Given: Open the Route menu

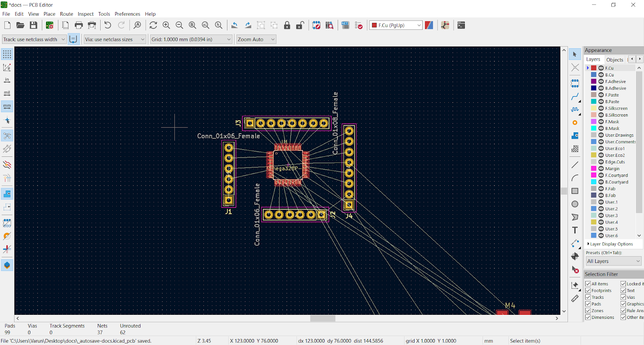Looking at the screenshot, I should coord(66,14).
